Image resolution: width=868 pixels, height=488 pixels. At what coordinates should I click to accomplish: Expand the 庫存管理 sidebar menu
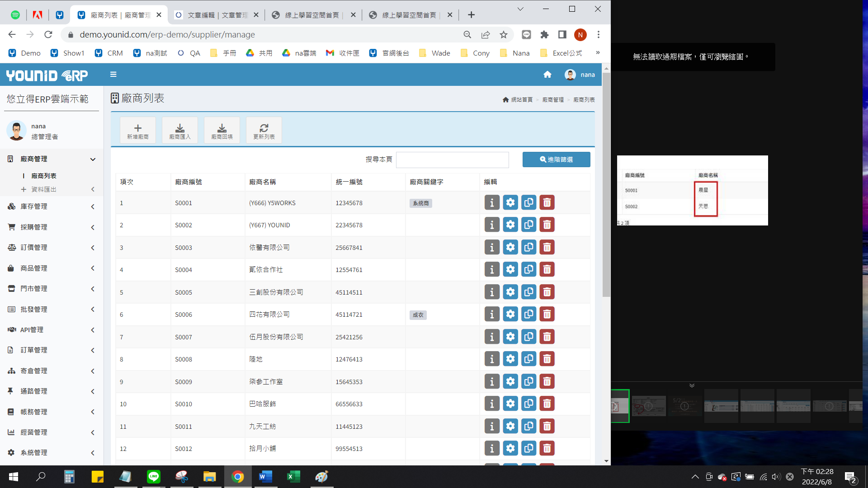coord(52,206)
